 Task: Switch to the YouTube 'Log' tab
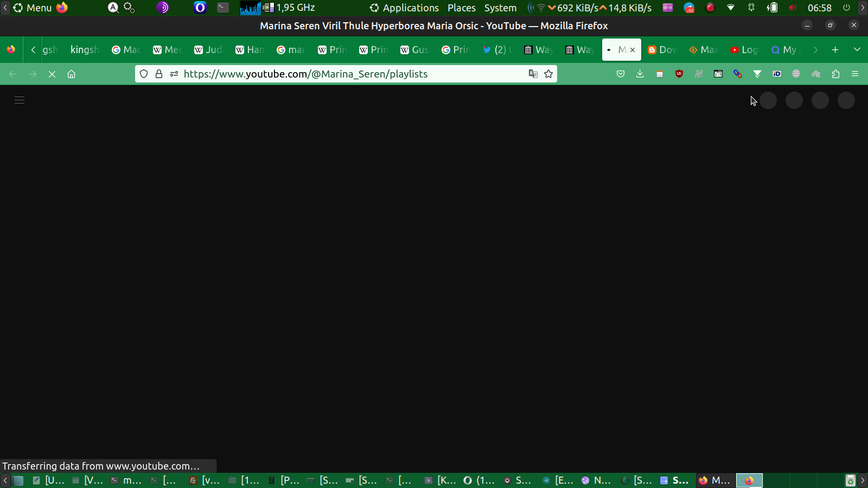(x=744, y=49)
